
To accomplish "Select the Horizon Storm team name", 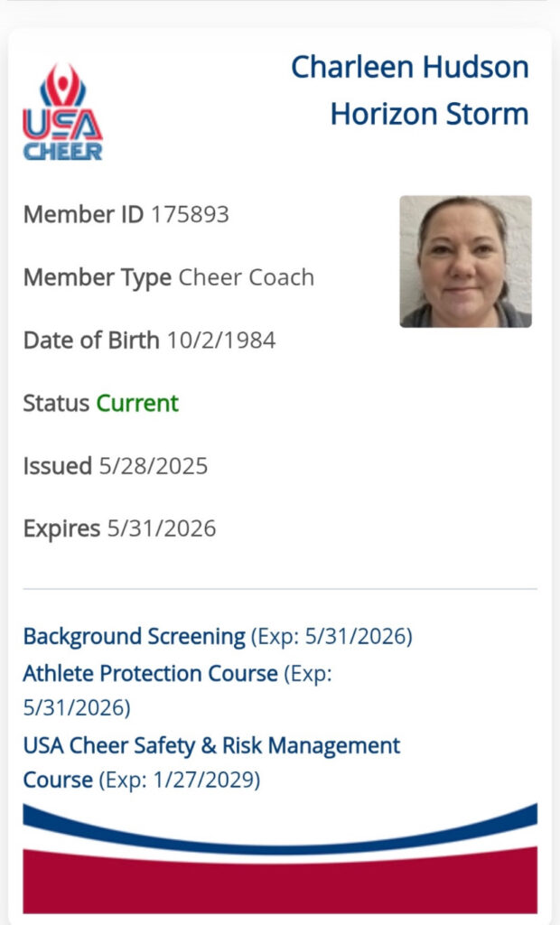I will [x=430, y=114].
